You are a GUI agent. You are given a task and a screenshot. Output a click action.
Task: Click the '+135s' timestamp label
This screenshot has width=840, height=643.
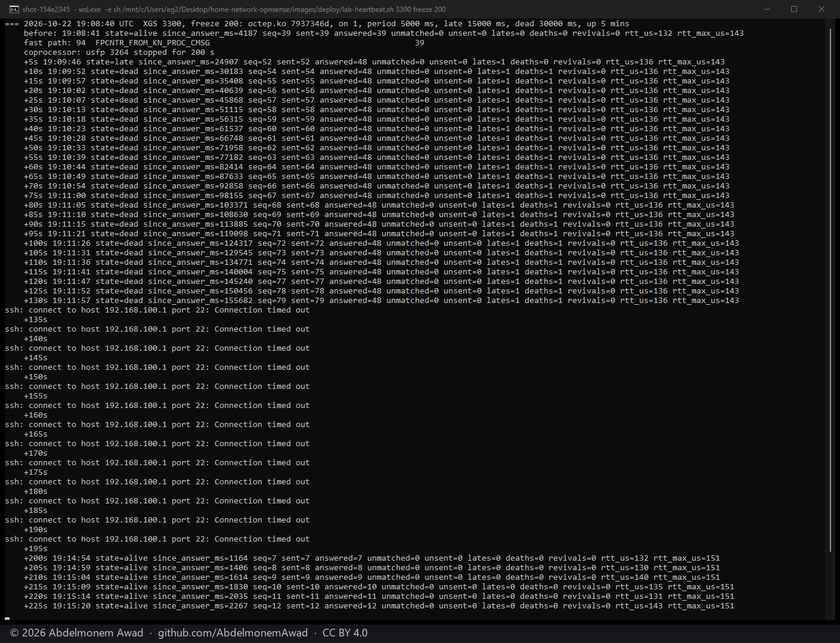point(36,320)
